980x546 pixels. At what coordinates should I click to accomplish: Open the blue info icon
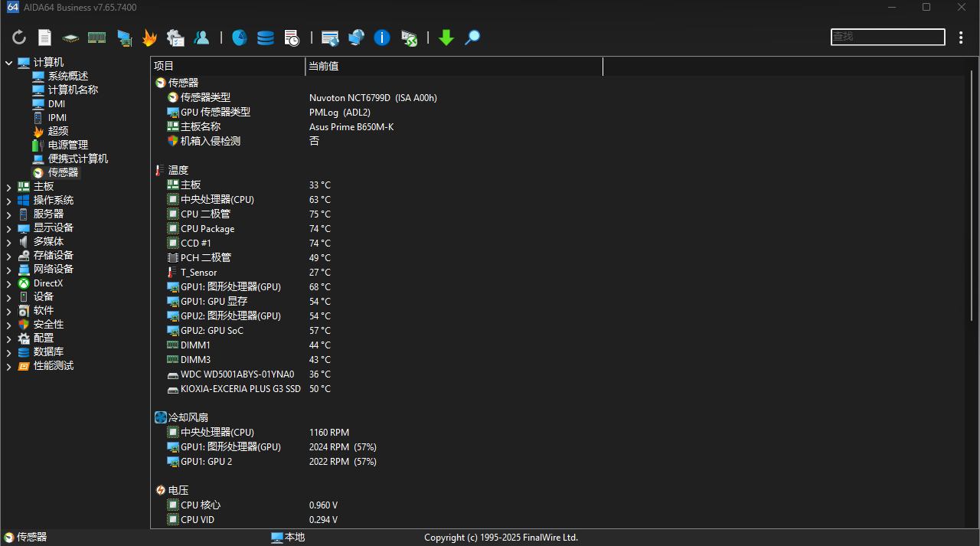point(382,38)
